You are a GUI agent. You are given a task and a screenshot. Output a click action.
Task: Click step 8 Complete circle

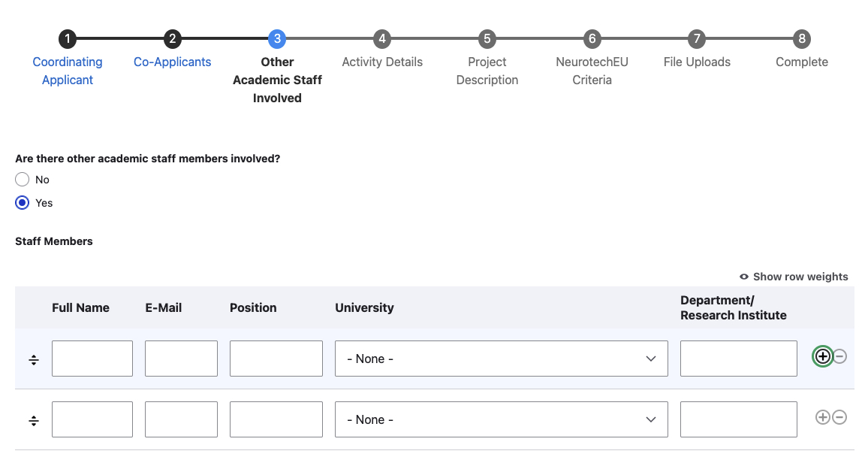tap(802, 38)
